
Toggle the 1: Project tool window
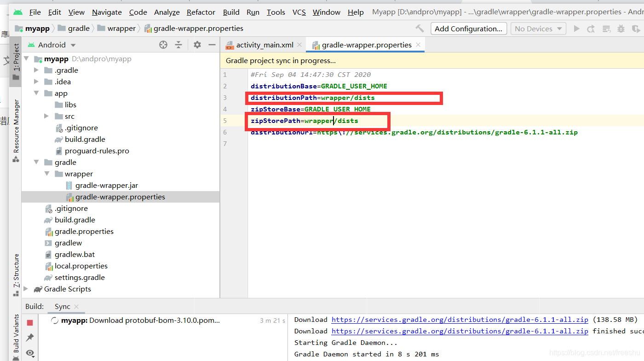point(16,62)
